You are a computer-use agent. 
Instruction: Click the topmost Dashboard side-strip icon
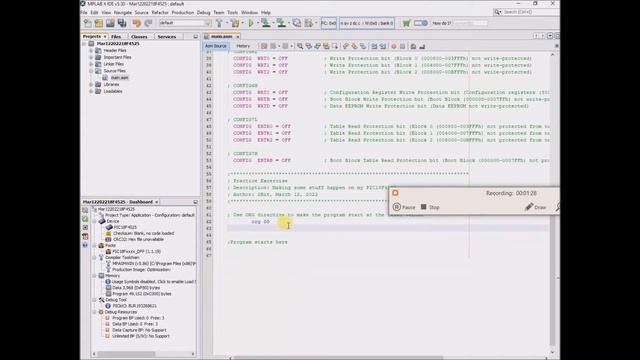click(x=85, y=210)
